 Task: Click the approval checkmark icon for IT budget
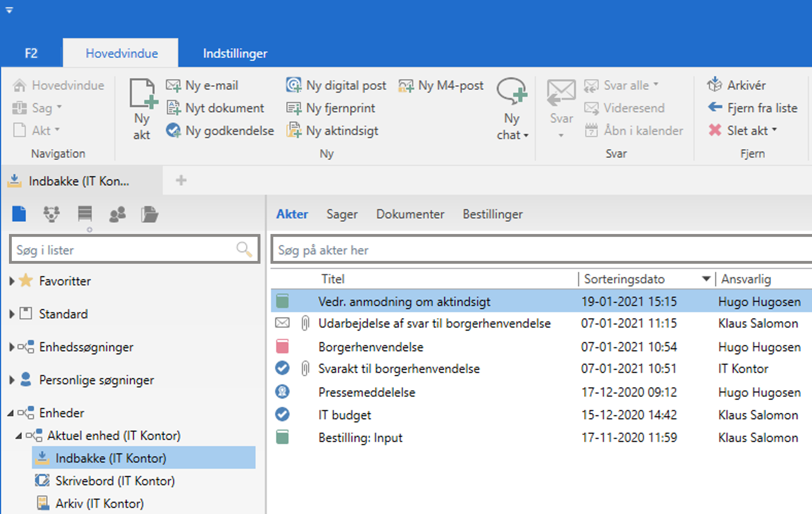tap(282, 415)
